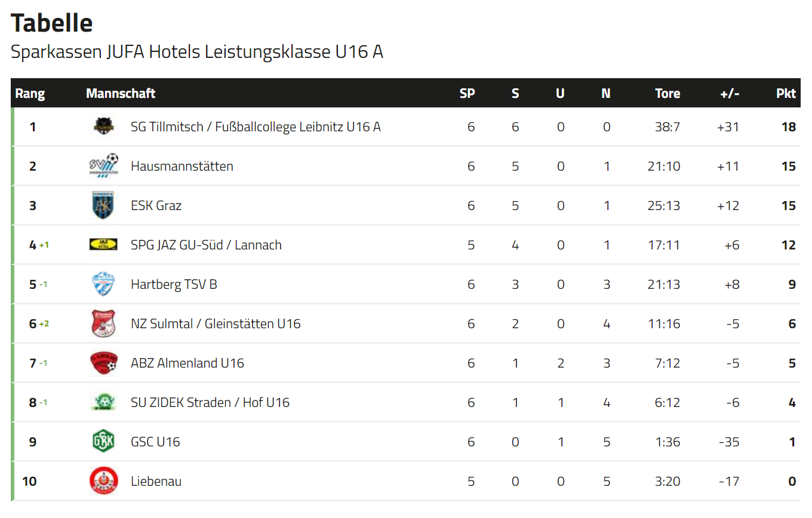Select the Mannschaft column header
This screenshot has width=812, height=518.
pos(121,93)
